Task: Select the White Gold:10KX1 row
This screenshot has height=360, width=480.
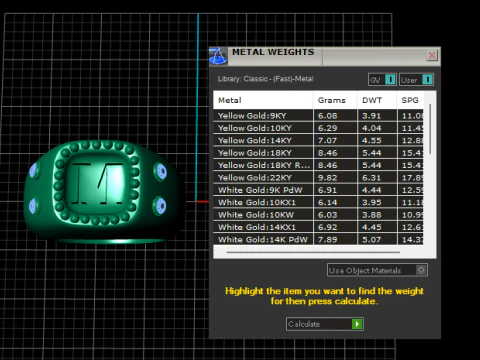Action: [318, 202]
